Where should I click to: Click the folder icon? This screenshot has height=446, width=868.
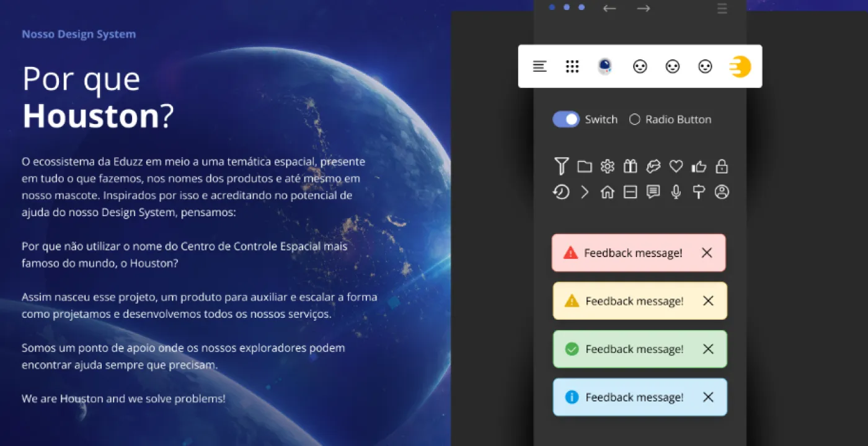[x=585, y=167]
